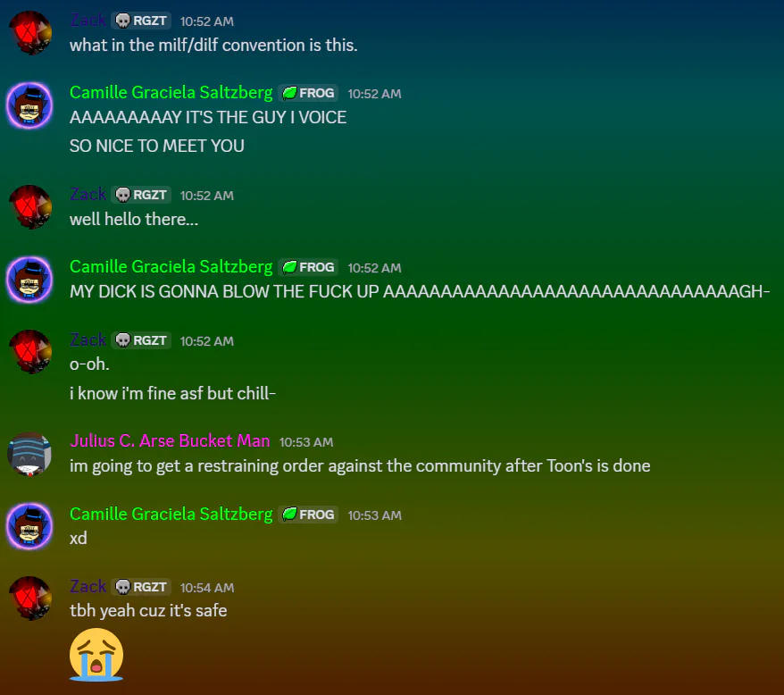
Task: Click the crying face emoji
Action: pos(96,655)
